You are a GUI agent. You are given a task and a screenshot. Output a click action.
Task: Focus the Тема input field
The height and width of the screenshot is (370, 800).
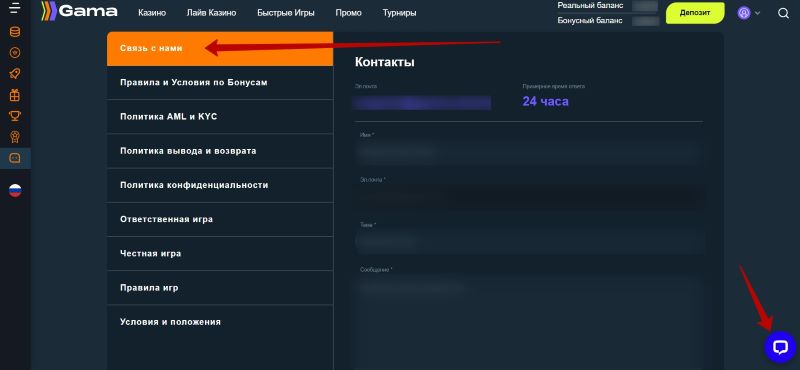point(529,242)
